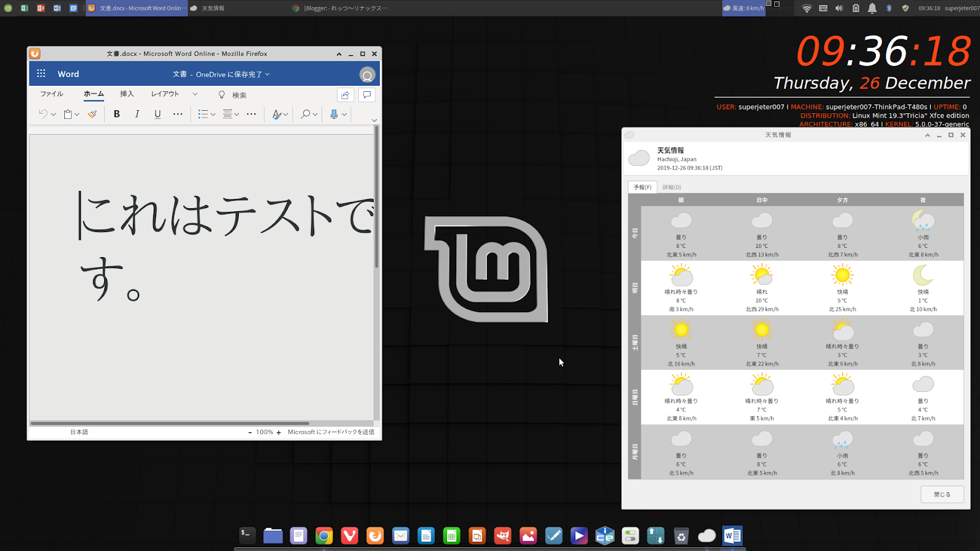The width and height of the screenshot is (980, 551).
Task: Open the ファイル menu tab
Action: 51,94
